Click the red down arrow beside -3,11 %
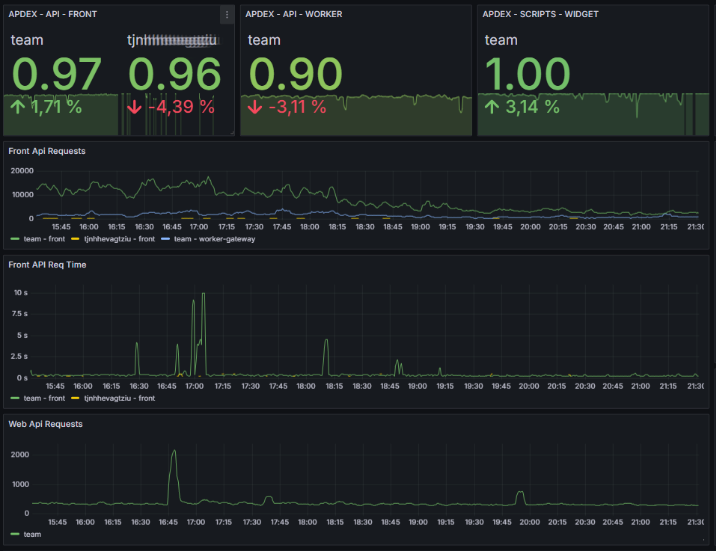716x551 pixels. point(255,107)
